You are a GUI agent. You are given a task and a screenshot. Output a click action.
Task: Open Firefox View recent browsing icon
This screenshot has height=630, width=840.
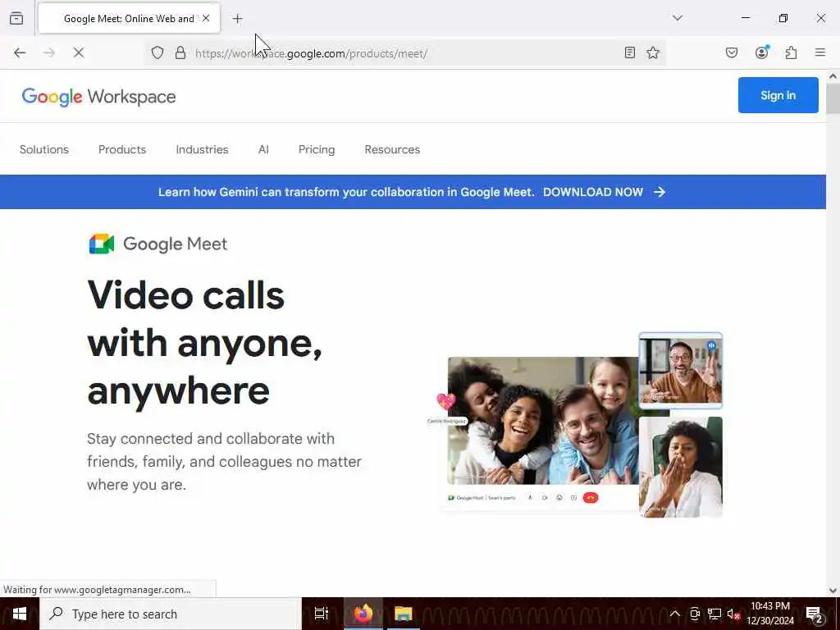(16, 19)
